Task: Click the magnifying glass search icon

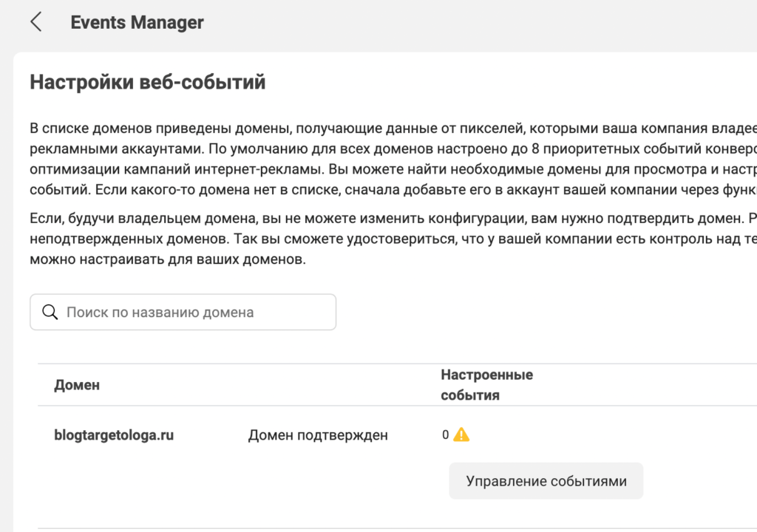Action: tap(50, 312)
